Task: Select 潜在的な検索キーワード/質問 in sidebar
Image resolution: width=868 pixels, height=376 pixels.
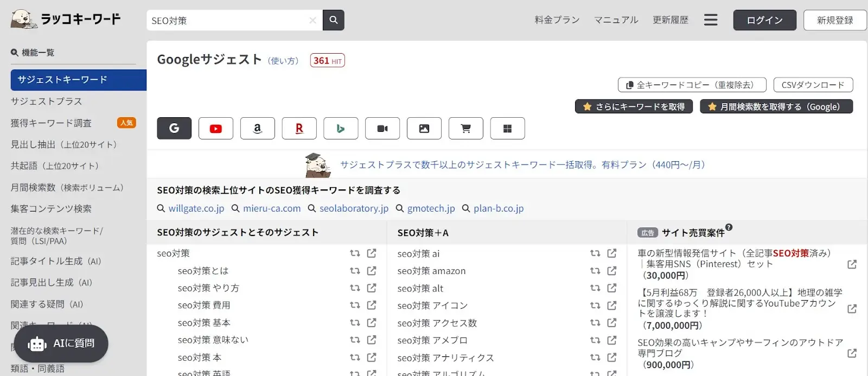Action: click(x=57, y=235)
